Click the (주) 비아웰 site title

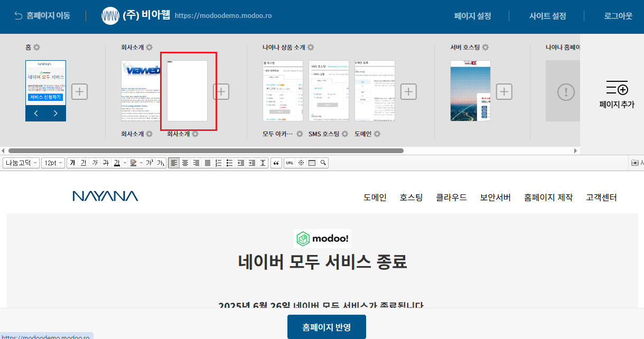[146, 15]
